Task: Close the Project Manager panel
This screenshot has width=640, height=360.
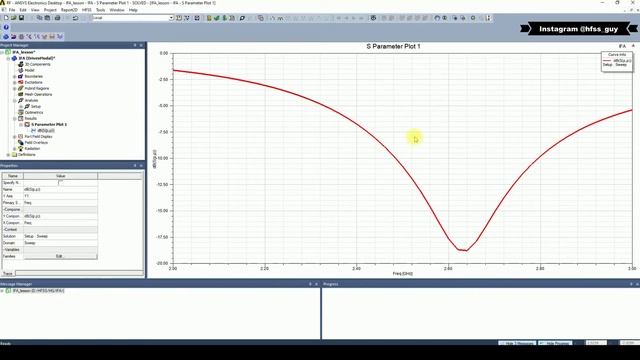Action: 141,45
